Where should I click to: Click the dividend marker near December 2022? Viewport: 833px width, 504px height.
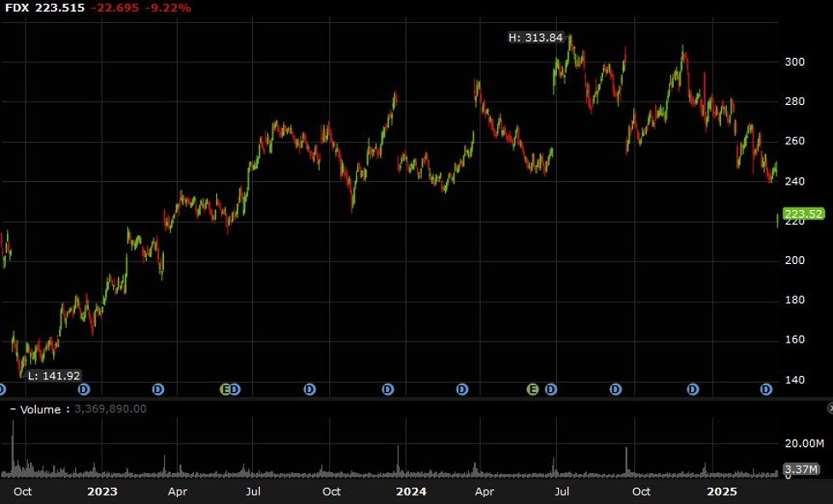coord(84,390)
